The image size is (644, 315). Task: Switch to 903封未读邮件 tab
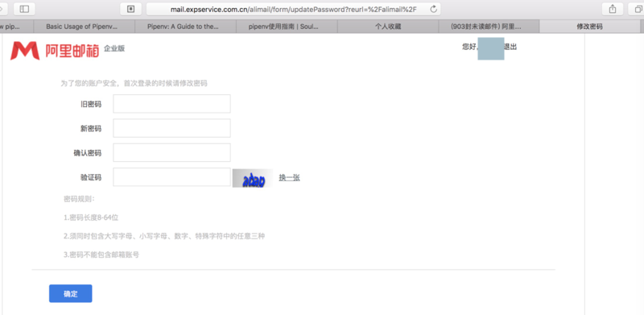(489, 27)
